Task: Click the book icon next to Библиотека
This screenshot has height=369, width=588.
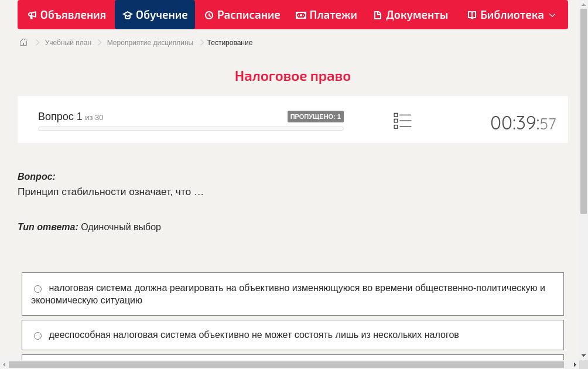Action: 471,15
